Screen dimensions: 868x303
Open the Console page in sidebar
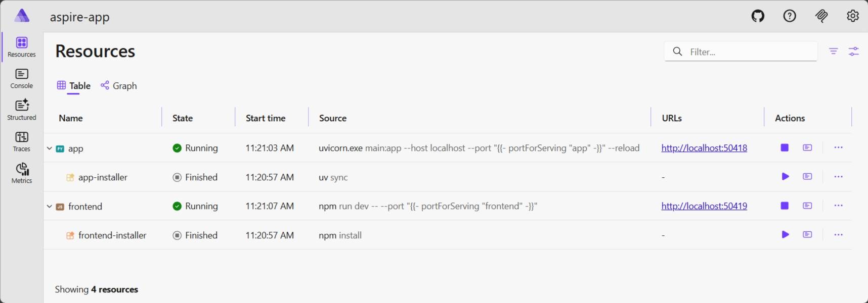click(22, 79)
